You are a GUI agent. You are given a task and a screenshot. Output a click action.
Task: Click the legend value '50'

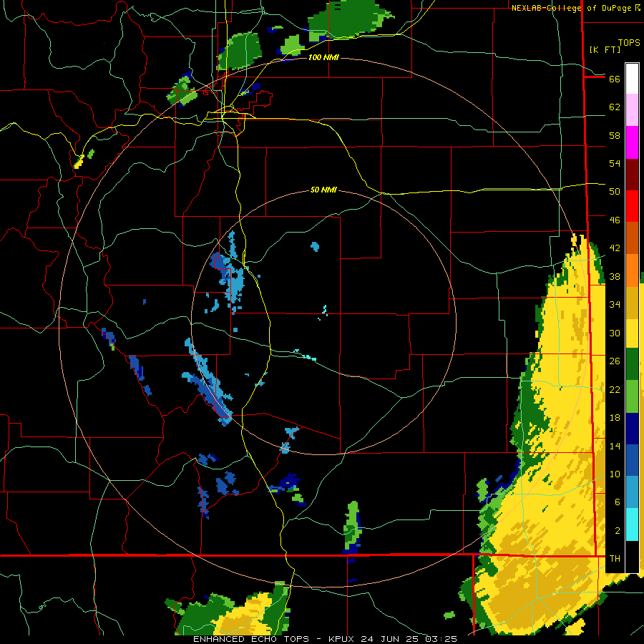tap(615, 191)
